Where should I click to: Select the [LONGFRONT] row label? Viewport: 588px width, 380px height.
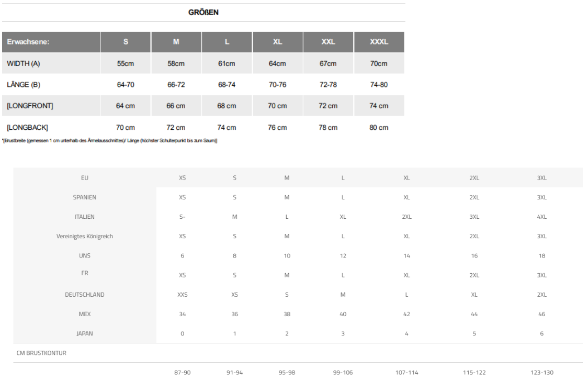click(x=30, y=106)
